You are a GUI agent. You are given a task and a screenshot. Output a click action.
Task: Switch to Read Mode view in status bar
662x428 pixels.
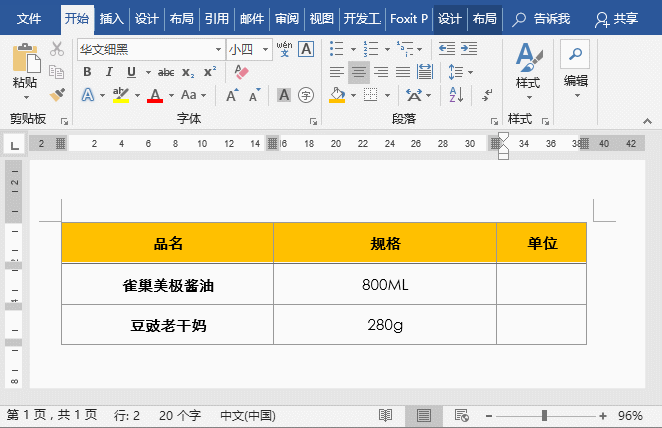click(x=386, y=415)
